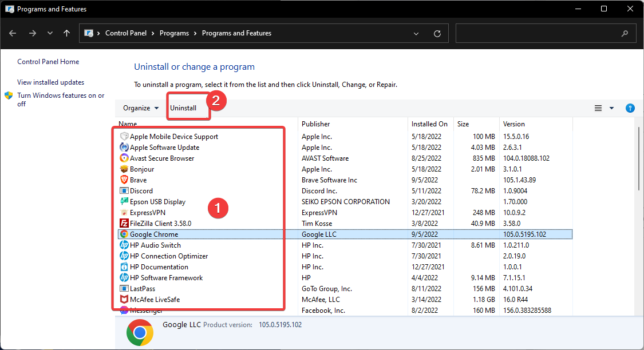Go back with the back arrow
The width and height of the screenshot is (644, 350).
[13, 33]
